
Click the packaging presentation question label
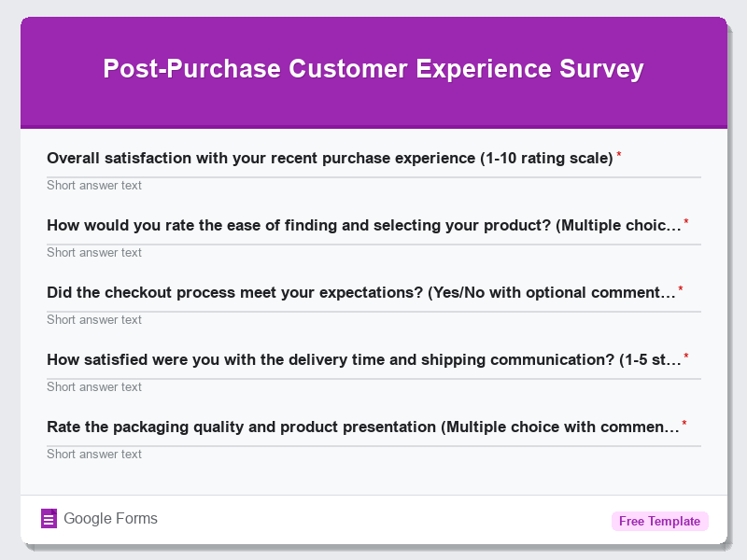pyautogui.click(x=364, y=427)
